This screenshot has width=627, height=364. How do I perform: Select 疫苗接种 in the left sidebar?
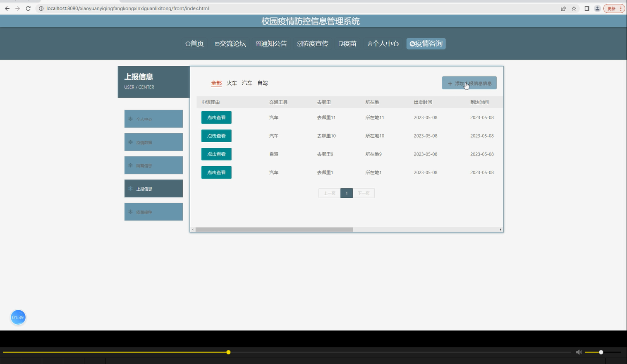(153, 211)
